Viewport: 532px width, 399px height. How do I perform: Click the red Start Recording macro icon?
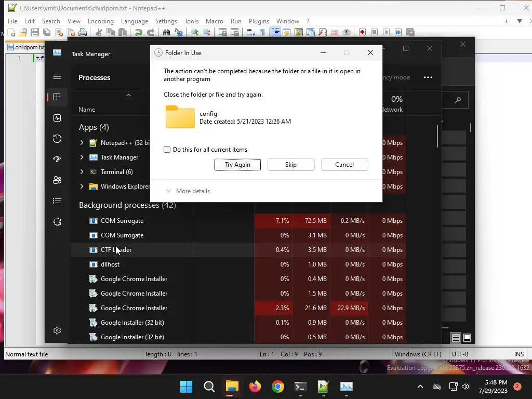(362, 32)
